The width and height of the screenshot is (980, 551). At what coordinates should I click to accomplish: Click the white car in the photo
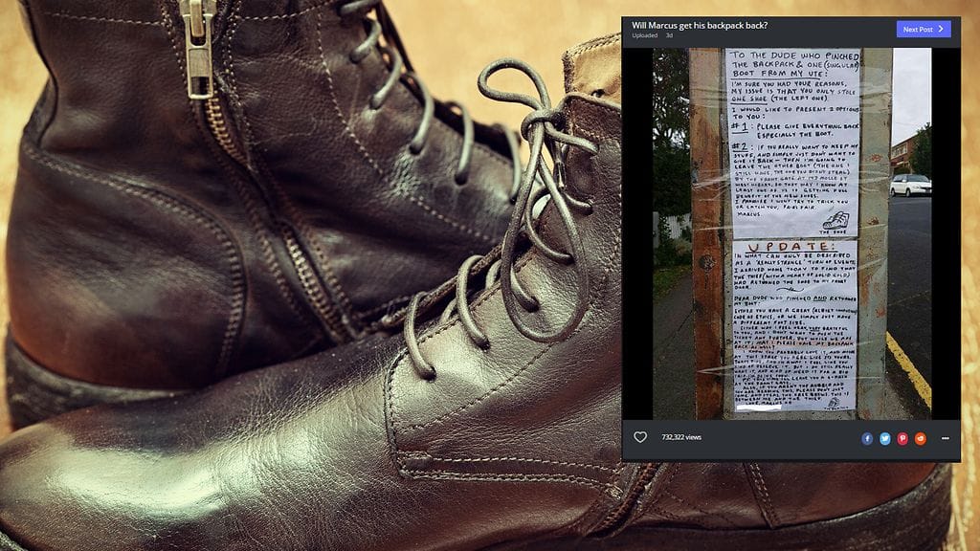point(909,185)
